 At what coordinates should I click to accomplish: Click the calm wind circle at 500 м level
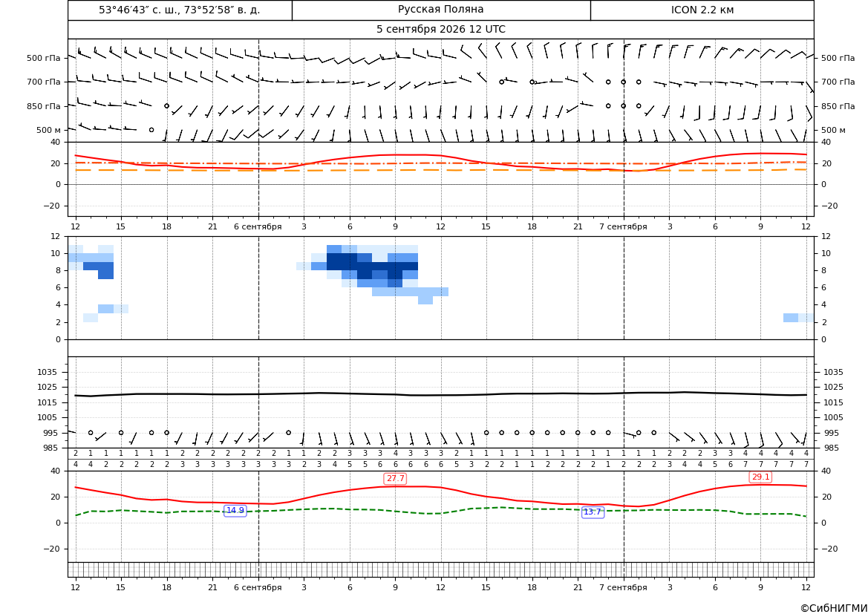click(x=151, y=130)
